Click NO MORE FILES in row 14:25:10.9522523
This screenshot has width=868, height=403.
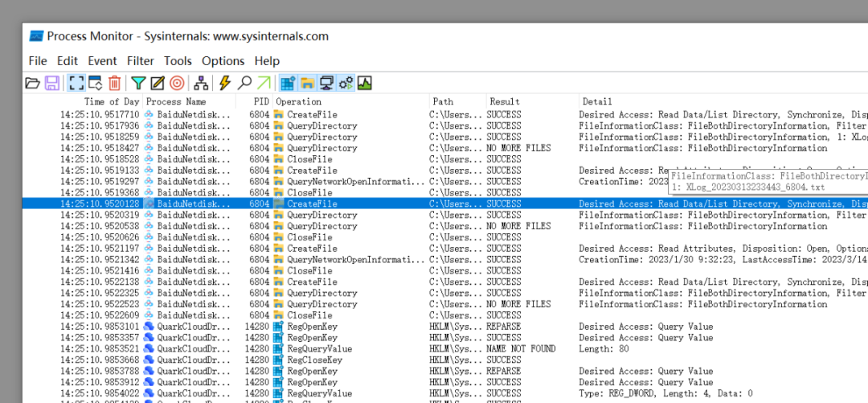click(x=518, y=304)
